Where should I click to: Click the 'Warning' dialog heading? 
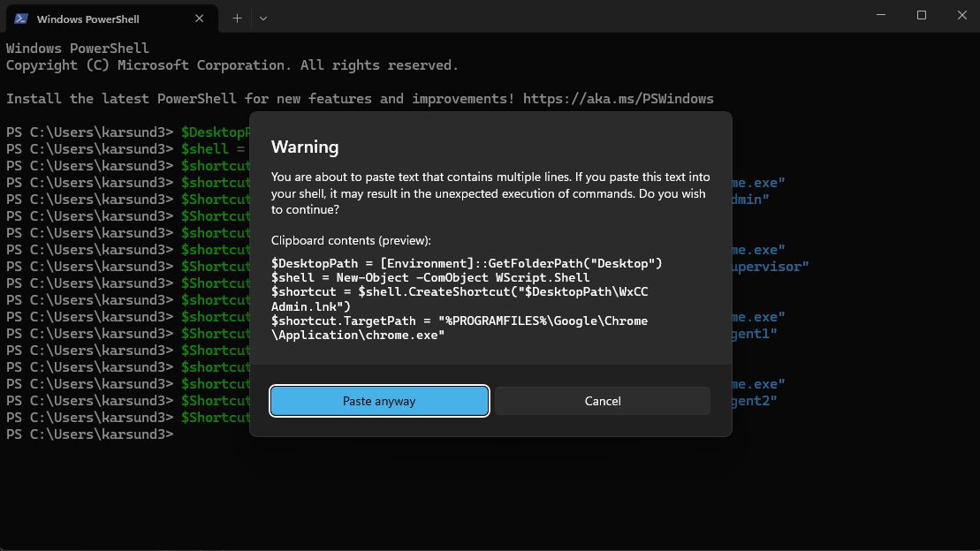[305, 147]
